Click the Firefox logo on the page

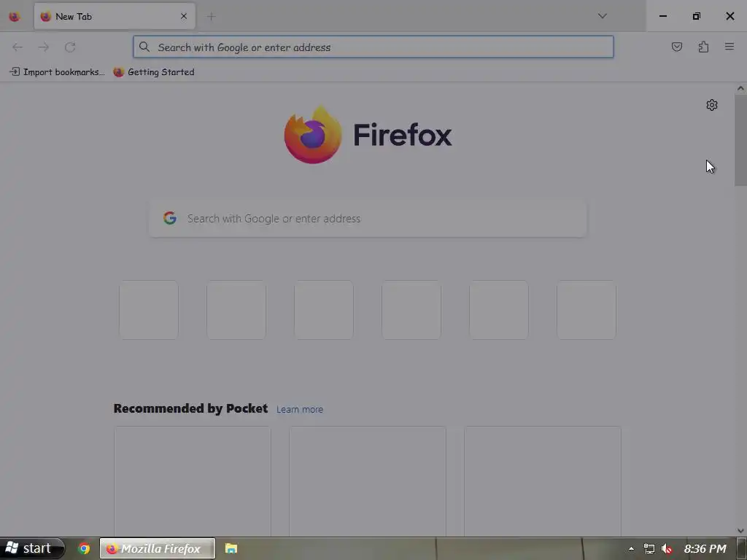pyautogui.click(x=368, y=135)
